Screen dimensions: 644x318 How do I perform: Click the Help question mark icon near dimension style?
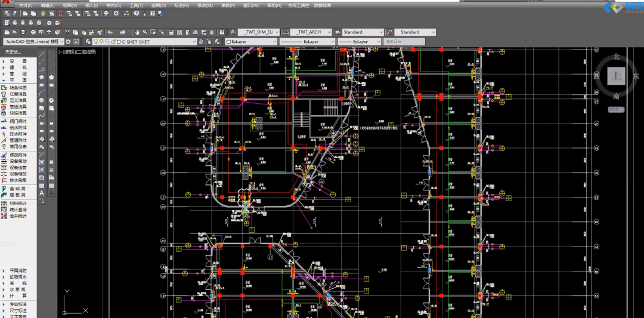point(222,32)
